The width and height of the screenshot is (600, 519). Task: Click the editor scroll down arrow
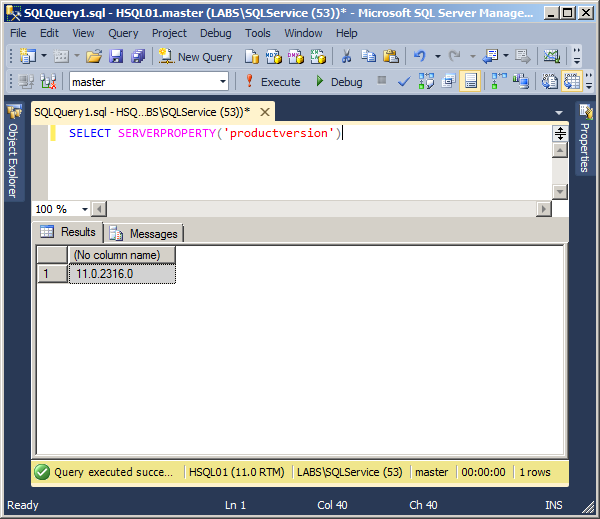tap(560, 191)
